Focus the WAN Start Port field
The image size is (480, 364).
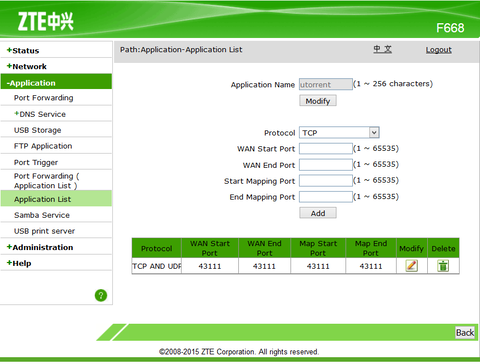click(x=326, y=149)
